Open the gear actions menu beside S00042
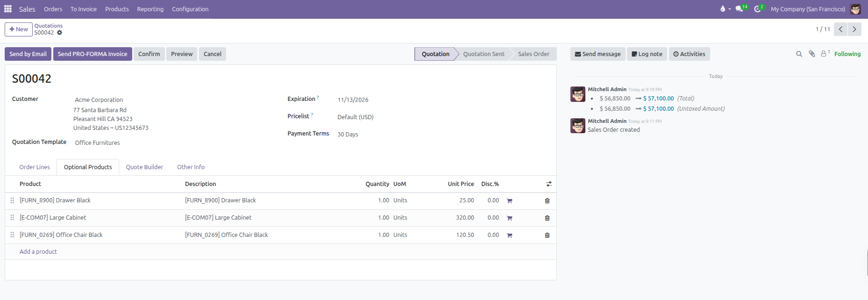Image resolution: width=868 pixels, height=300 pixels. [x=59, y=33]
